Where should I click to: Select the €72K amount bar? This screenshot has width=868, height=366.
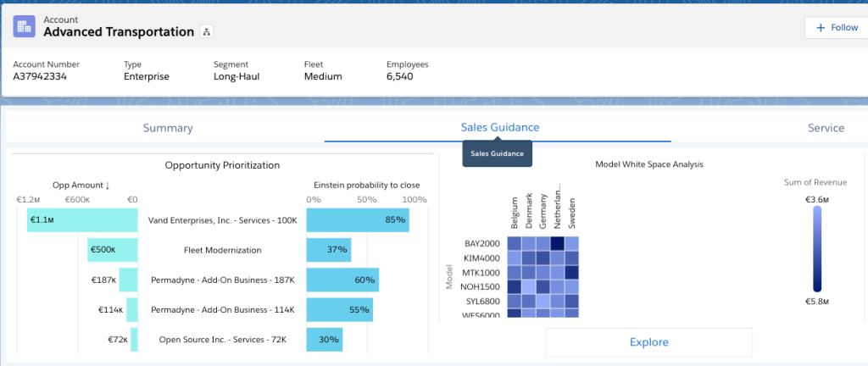click(x=134, y=340)
